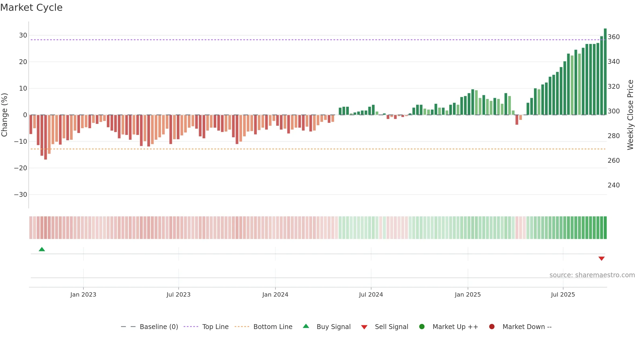Click the deepest red bar below bottom line
Screen dimensions: 644x362
(x=46, y=137)
